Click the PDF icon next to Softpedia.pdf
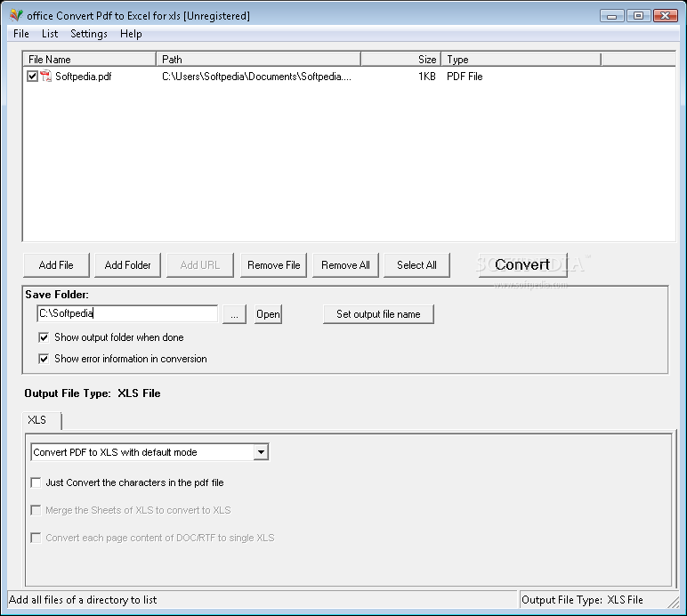The height and width of the screenshot is (616, 687). (x=45, y=77)
